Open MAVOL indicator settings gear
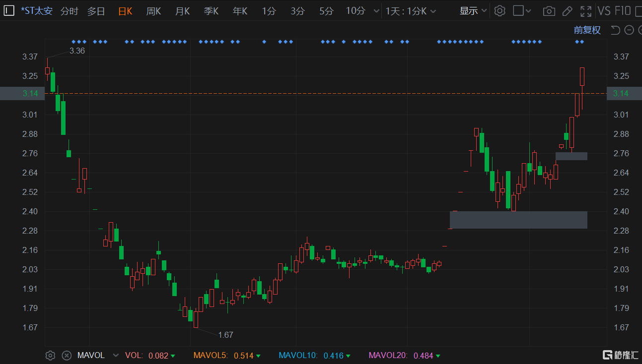The height and width of the screenshot is (364, 642). click(x=50, y=355)
